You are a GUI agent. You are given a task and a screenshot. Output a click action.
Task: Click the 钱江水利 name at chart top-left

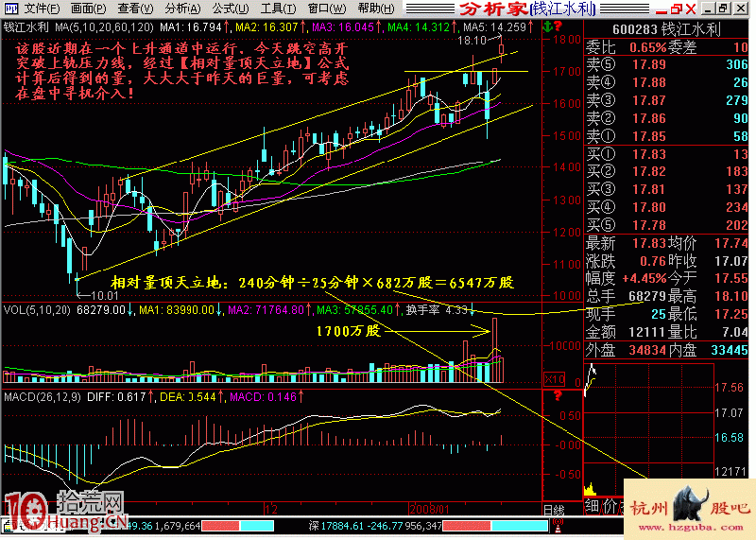pyautogui.click(x=26, y=27)
